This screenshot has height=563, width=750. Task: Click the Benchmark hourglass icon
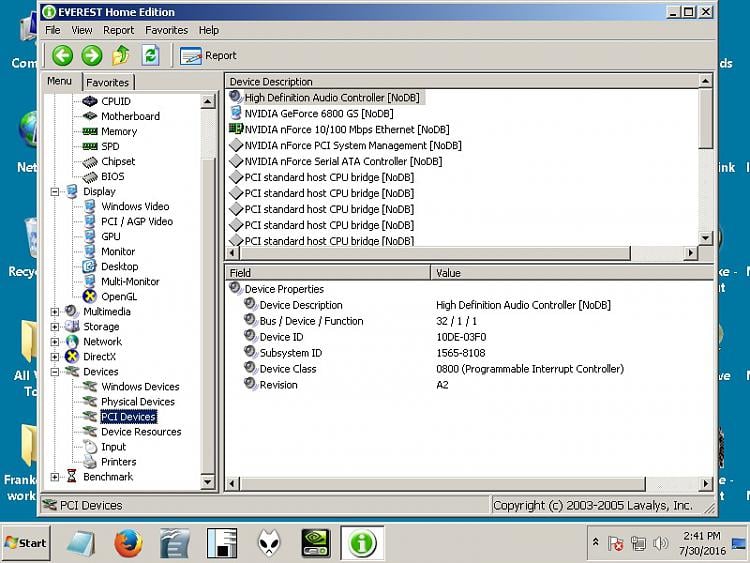click(x=72, y=476)
